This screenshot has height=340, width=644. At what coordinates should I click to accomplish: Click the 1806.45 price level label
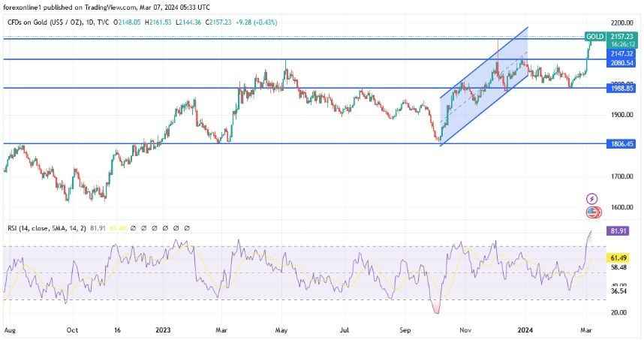coord(621,143)
